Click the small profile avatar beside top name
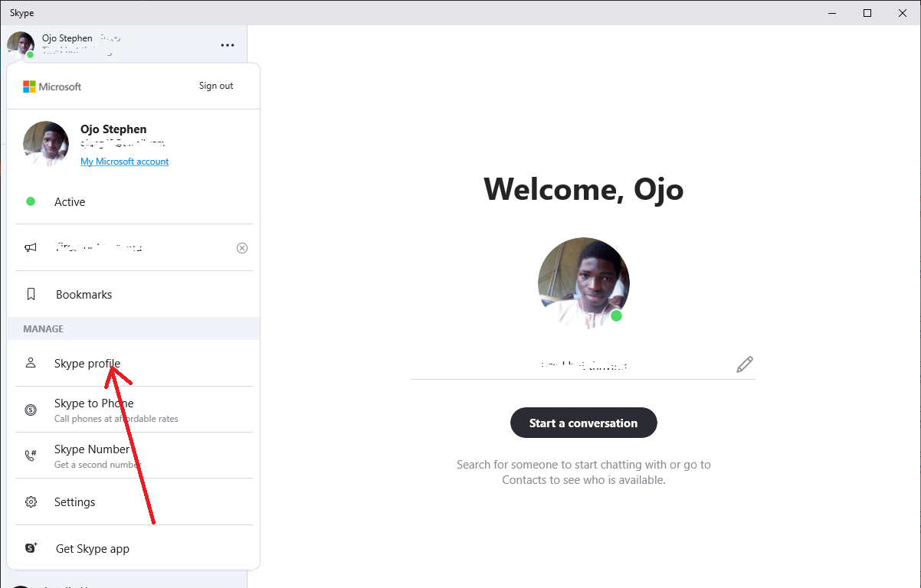Image resolution: width=921 pixels, height=588 pixels. click(21, 45)
